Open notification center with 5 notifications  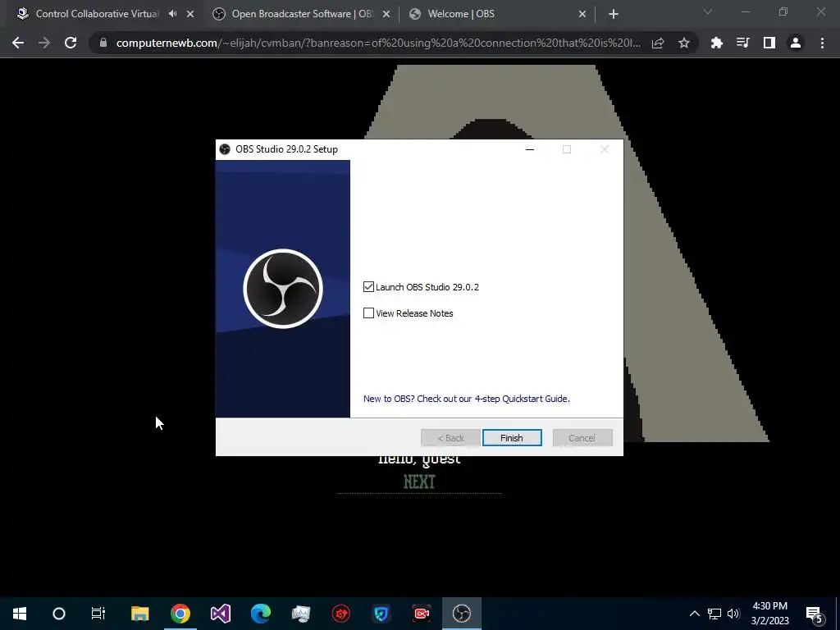pos(815,614)
